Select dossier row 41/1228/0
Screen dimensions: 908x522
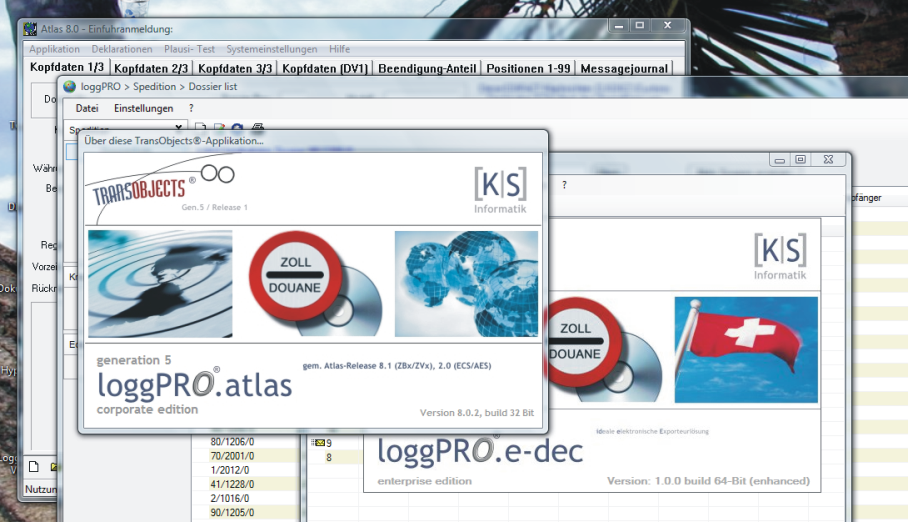point(232,484)
